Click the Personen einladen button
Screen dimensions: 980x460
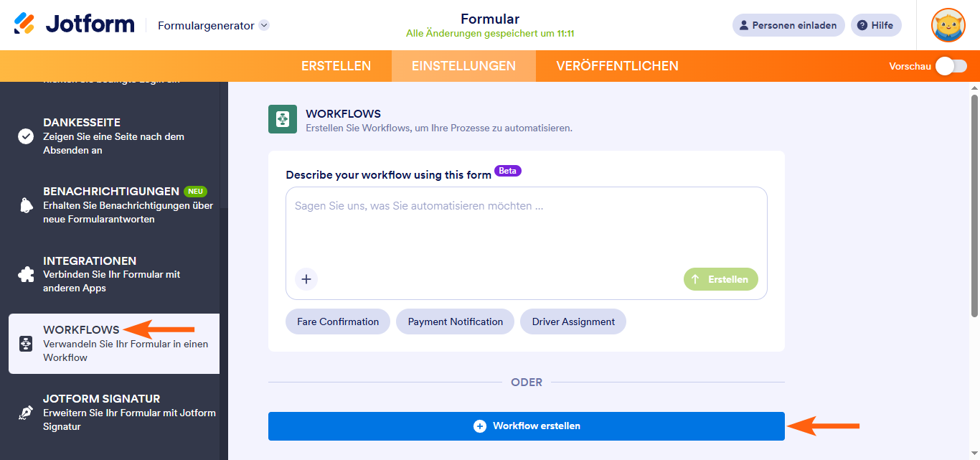coord(788,25)
